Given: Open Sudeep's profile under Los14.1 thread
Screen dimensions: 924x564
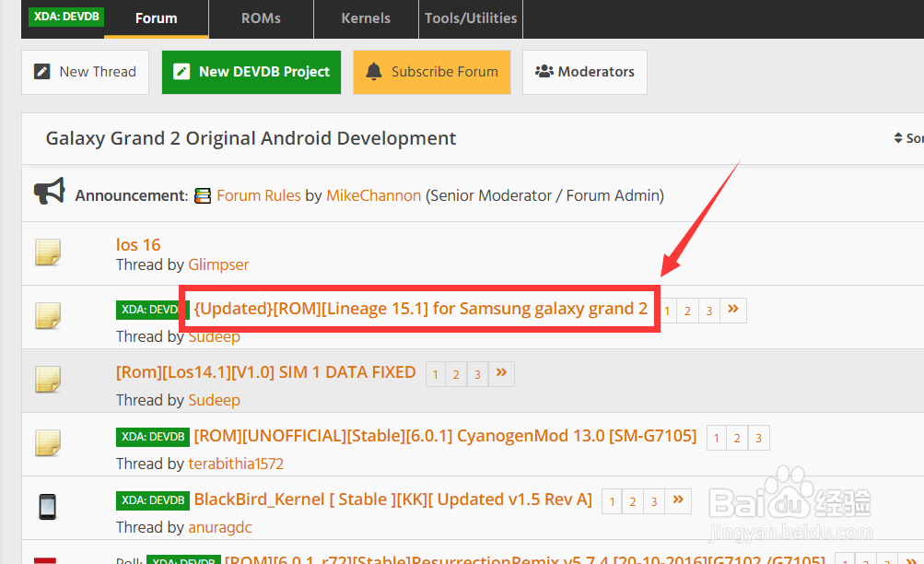Looking at the screenshot, I should 214,400.
